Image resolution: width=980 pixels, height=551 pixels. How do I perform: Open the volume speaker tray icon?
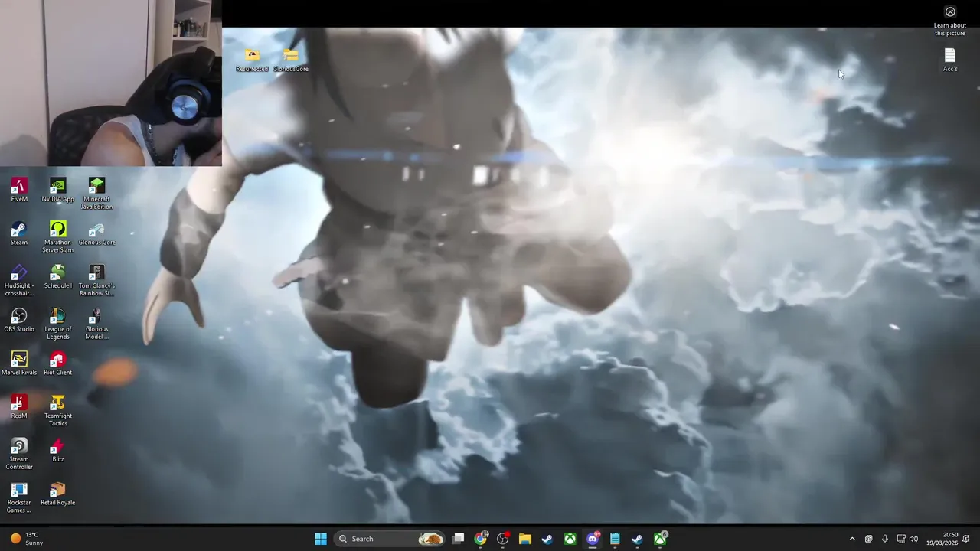[913, 539]
